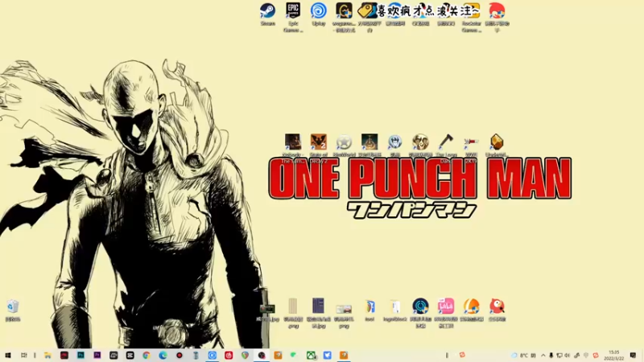Select the silver star badge game shortcut

pos(344,146)
